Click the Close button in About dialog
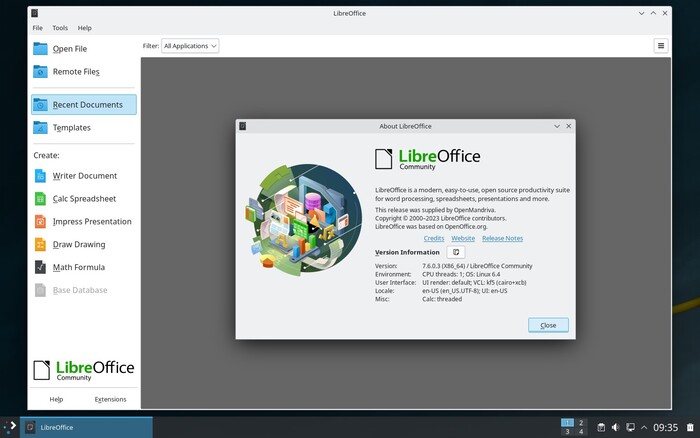The width and height of the screenshot is (700, 438). (548, 325)
